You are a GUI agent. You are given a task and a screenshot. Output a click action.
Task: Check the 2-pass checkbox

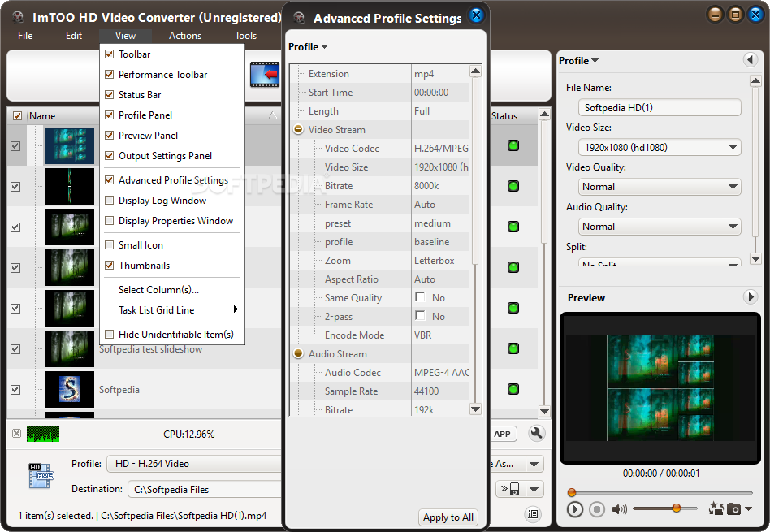pos(420,315)
